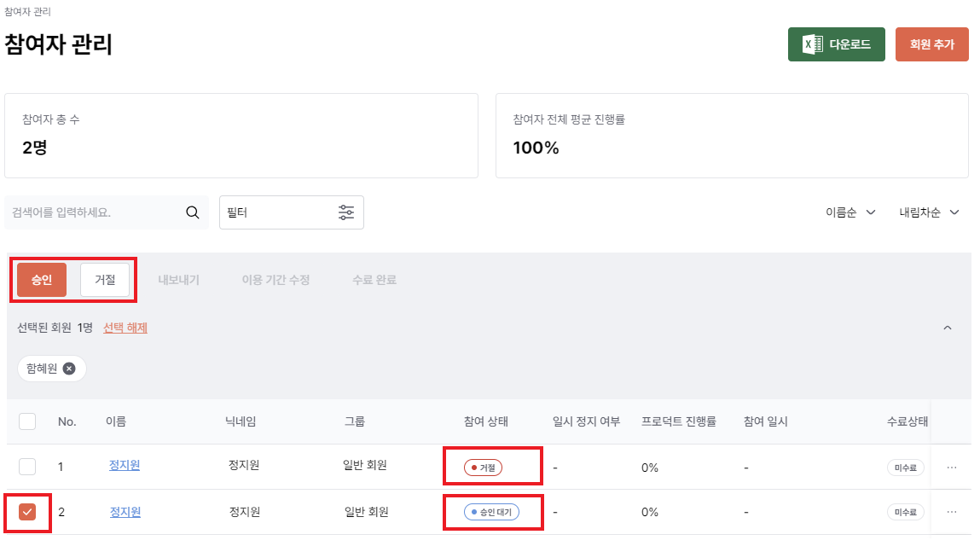This screenshot has height=552, width=980.
Task: Click the 선택 해제 link
Action: tap(125, 328)
